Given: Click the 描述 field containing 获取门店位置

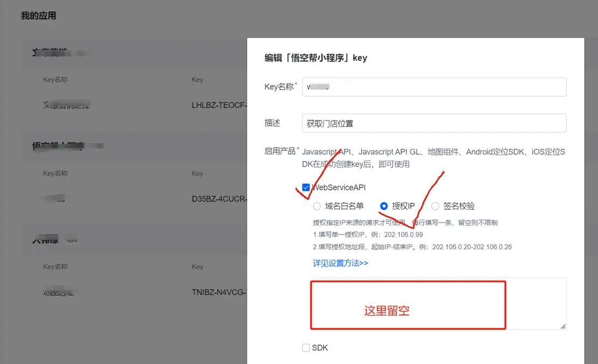Looking at the screenshot, I should [x=434, y=123].
